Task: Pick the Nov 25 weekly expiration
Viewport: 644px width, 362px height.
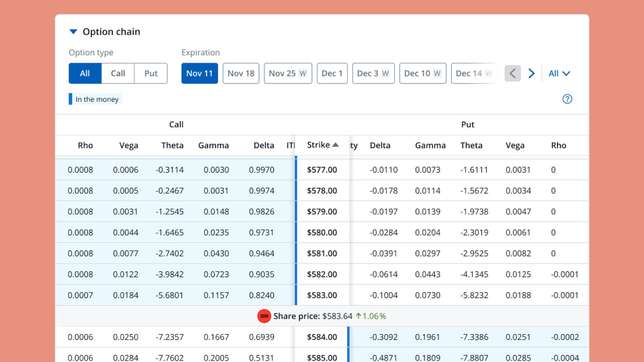Action: 288,73
